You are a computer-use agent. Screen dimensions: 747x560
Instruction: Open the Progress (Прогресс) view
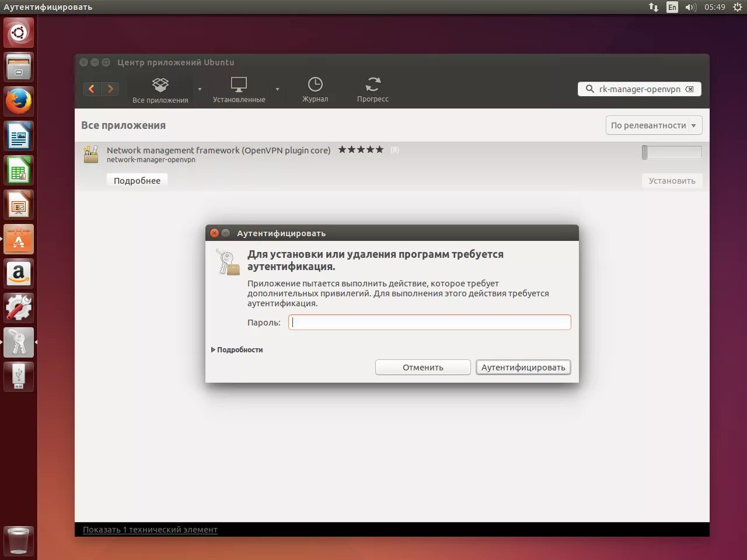373,90
